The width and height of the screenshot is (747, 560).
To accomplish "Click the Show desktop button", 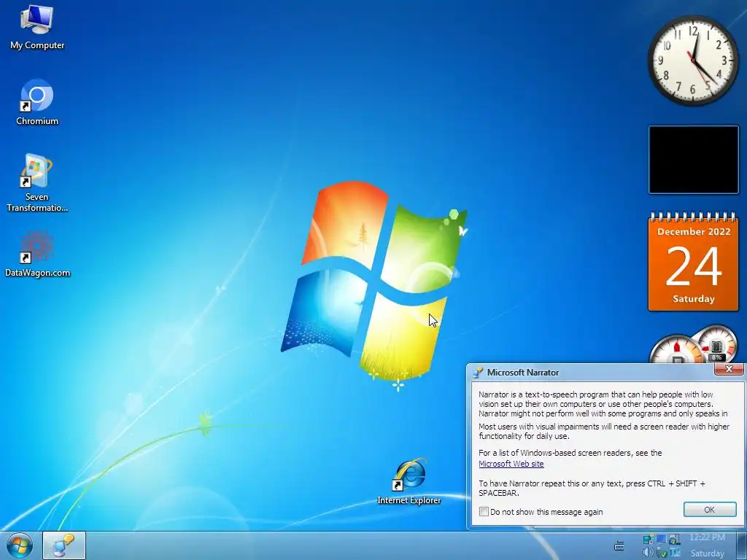I will click(x=742, y=545).
